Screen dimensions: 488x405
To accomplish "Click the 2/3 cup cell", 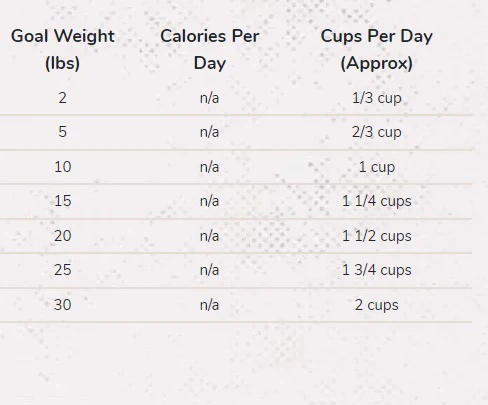I will pos(377,132).
